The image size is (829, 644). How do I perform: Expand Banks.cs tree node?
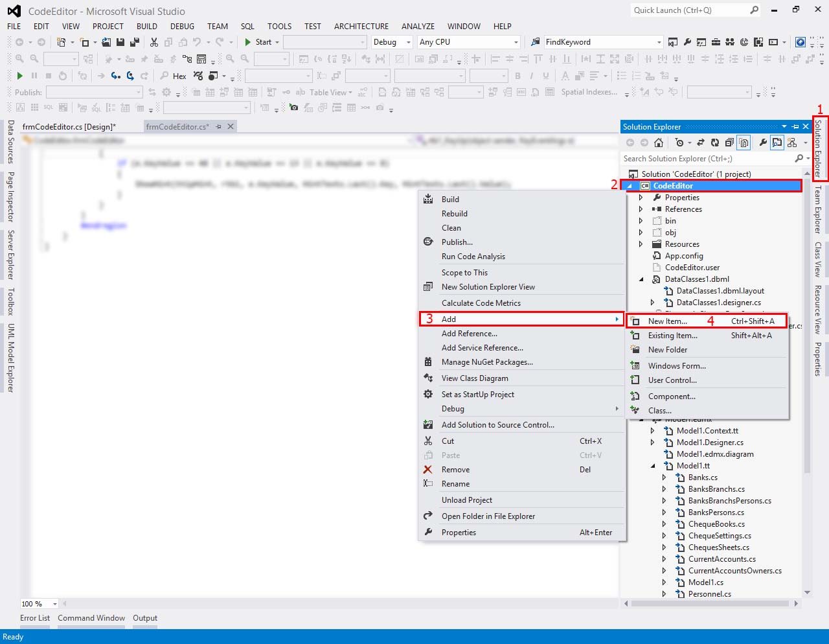pos(664,477)
